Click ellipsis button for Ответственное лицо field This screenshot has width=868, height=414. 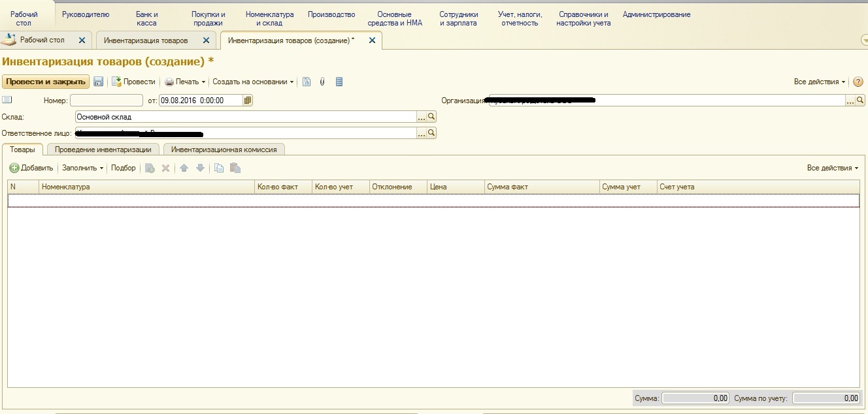click(x=422, y=133)
